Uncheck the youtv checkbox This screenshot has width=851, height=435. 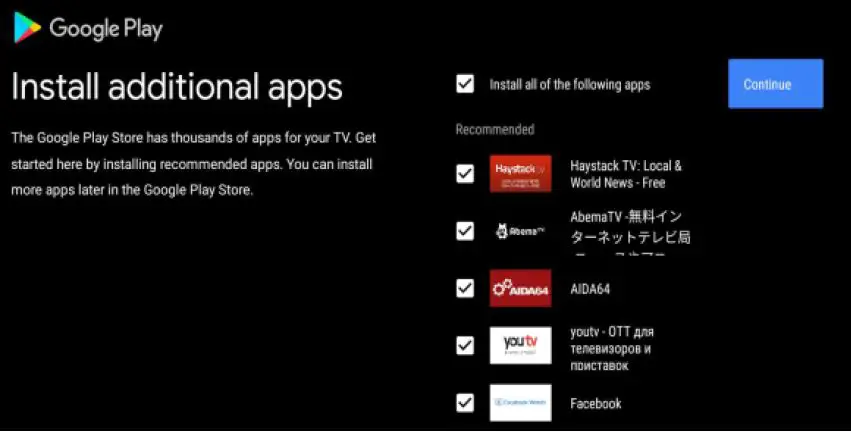click(465, 345)
